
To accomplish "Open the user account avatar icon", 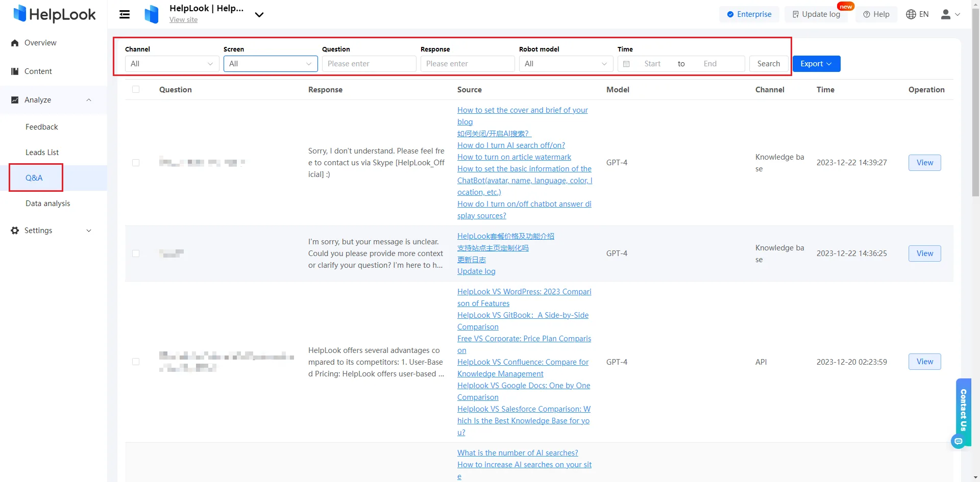I will pos(946,14).
